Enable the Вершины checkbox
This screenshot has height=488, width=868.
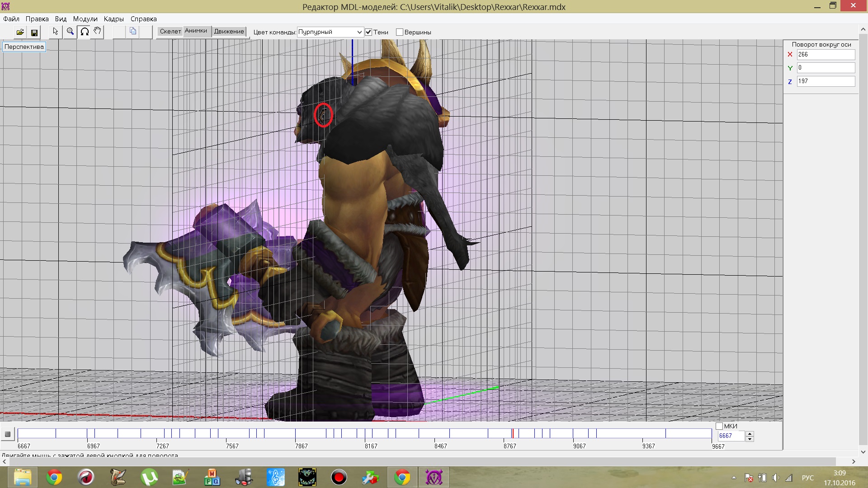click(x=400, y=32)
